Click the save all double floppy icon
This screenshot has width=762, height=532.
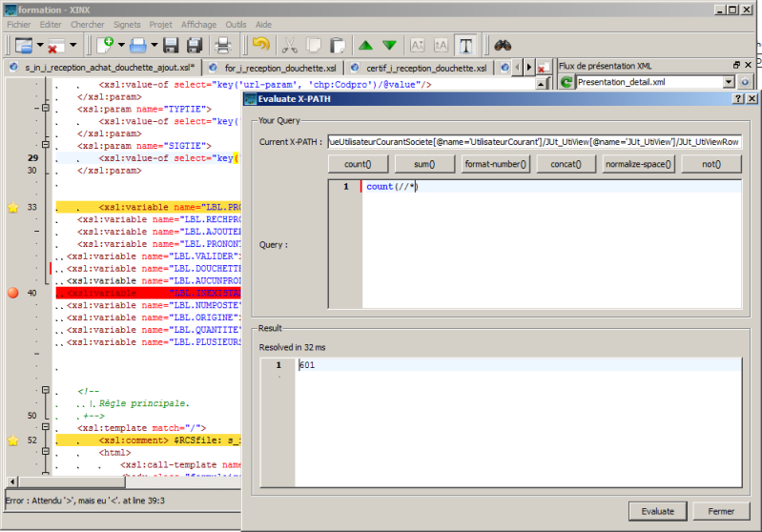coord(195,46)
